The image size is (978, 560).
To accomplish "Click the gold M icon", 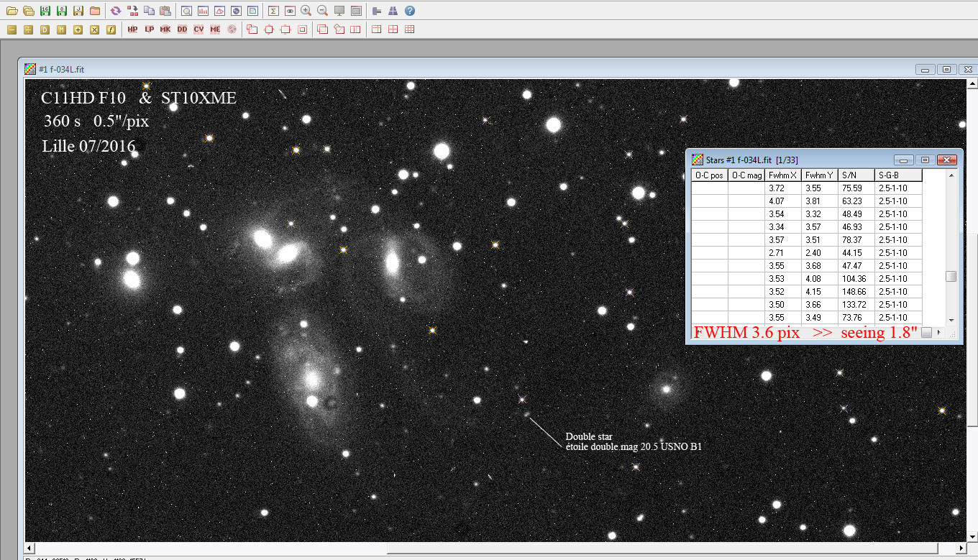I will pyautogui.click(x=61, y=29).
